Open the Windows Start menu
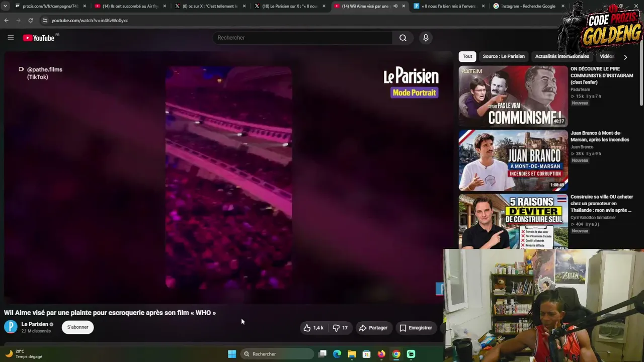Image resolution: width=644 pixels, height=362 pixels. [x=232, y=354]
